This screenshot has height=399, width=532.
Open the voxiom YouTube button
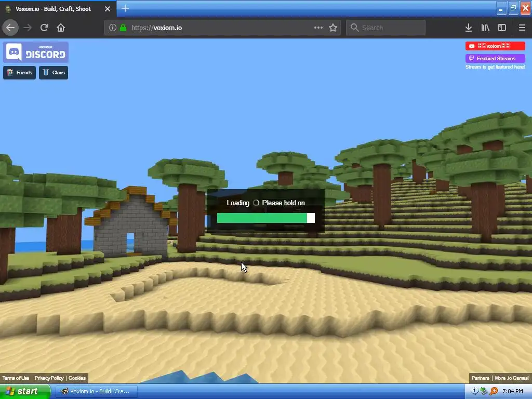coord(495,46)
